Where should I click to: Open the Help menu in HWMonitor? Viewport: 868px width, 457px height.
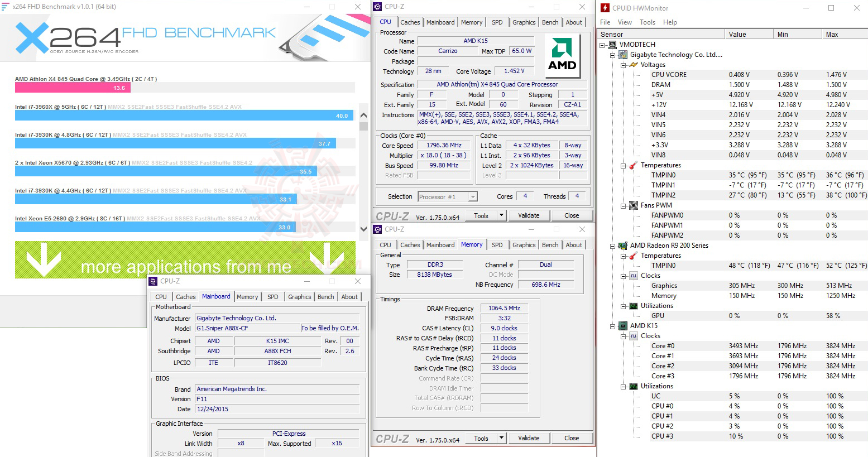coord(670,22)
